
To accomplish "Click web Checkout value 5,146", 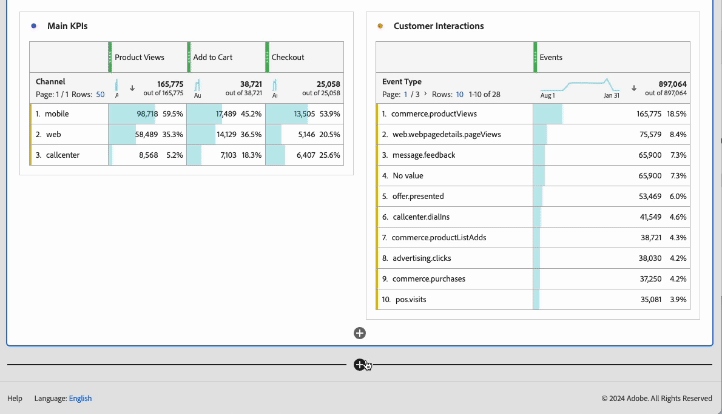I will [307, 134].
